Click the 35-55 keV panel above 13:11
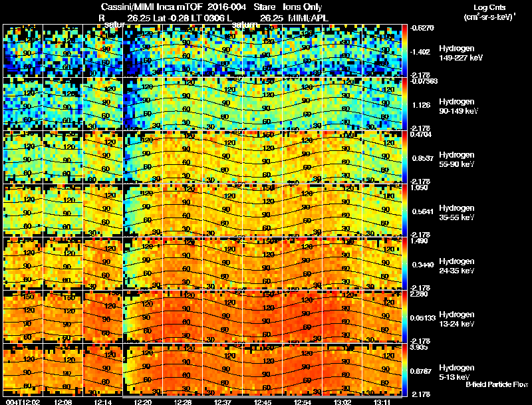532x405 pixels. click(x=382, y=210)
